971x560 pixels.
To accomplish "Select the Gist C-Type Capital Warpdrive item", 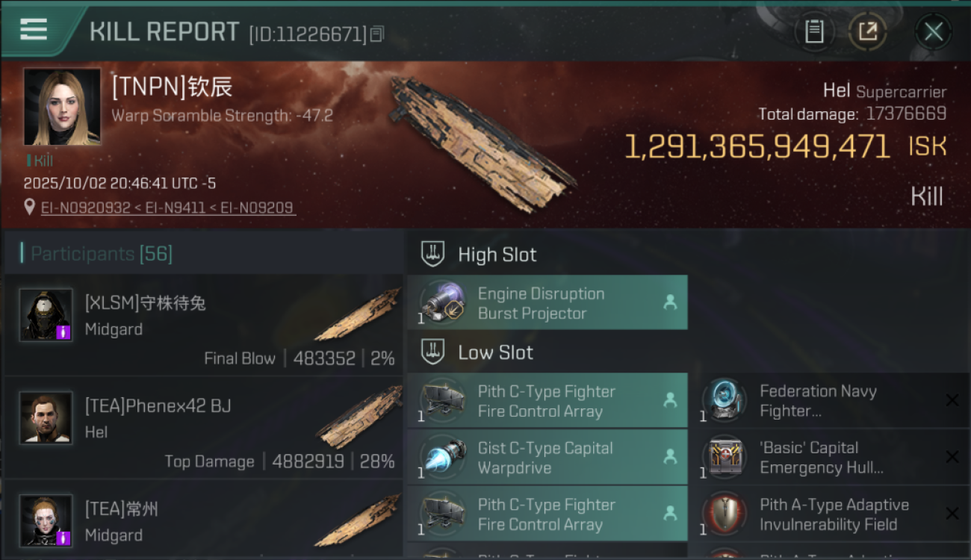I will point(547,458).
